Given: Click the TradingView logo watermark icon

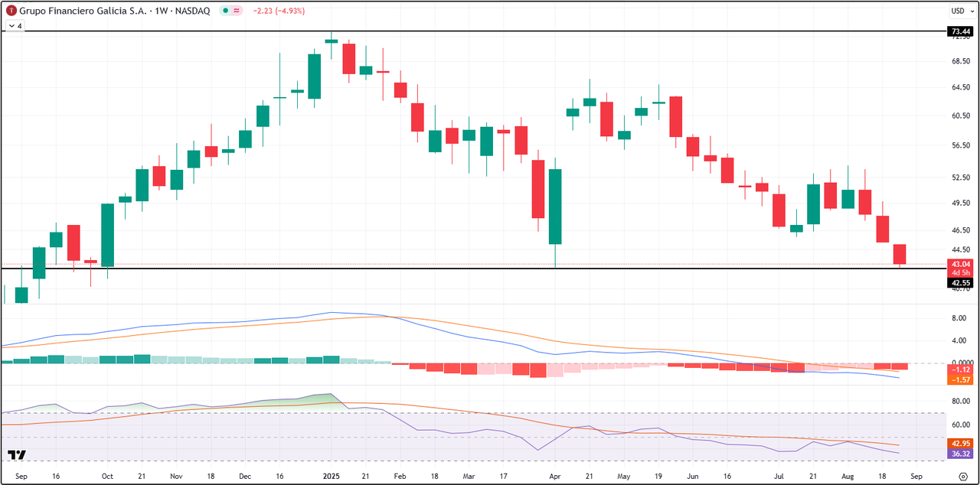Looking at the screenshot, I should (18, 455).
